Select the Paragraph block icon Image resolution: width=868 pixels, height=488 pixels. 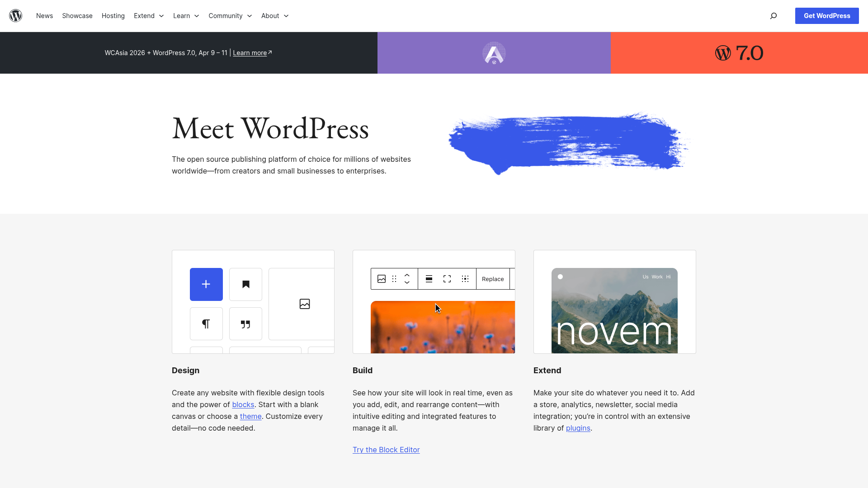[x=206, y=324]
